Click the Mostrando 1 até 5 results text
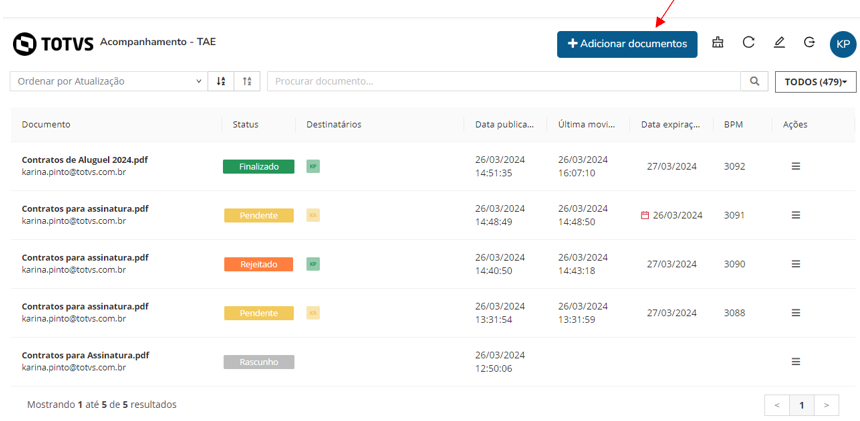The width and height of the screenshot is (860, 421). click(x=102, y=405)
